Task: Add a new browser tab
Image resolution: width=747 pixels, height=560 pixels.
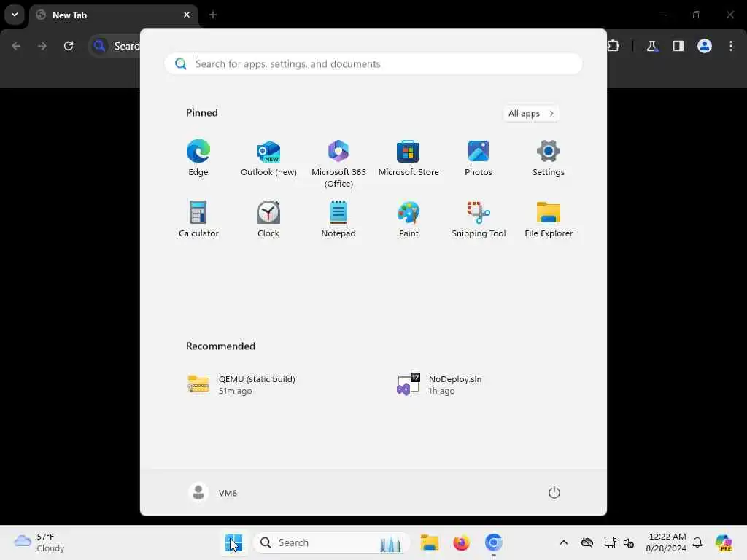Action: coord(213,15)
